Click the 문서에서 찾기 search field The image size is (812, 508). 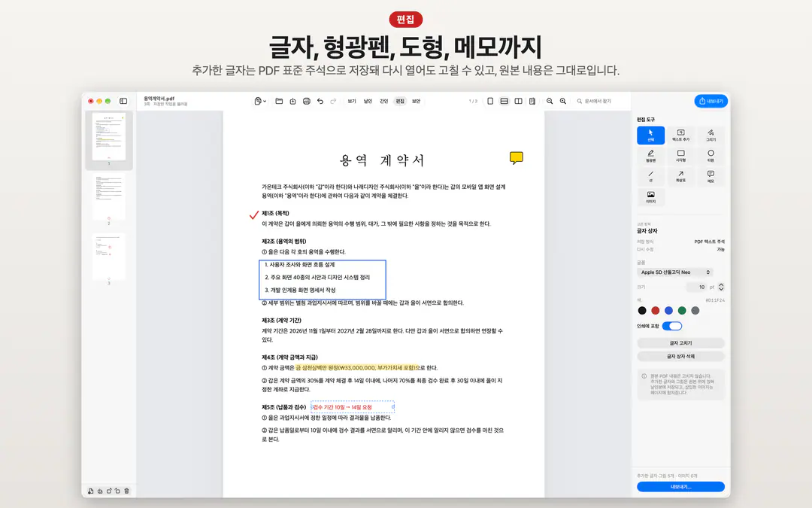[601, 101]
